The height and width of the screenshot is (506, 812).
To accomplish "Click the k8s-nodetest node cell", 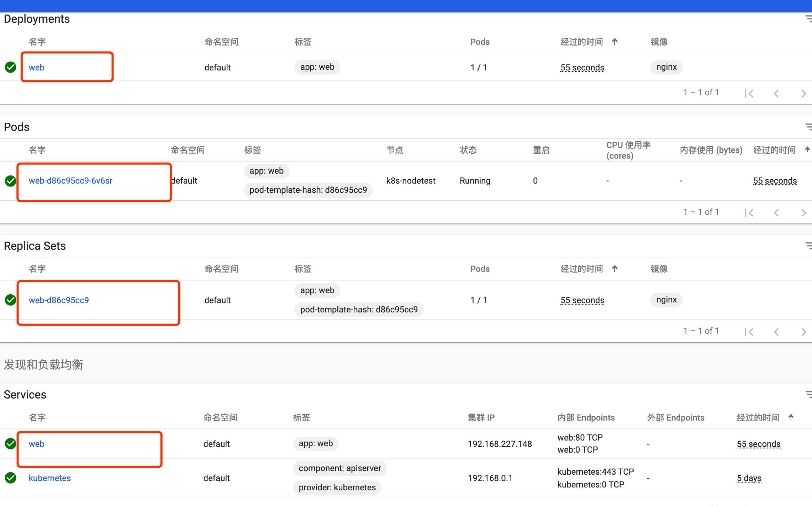I will [411, 181].
